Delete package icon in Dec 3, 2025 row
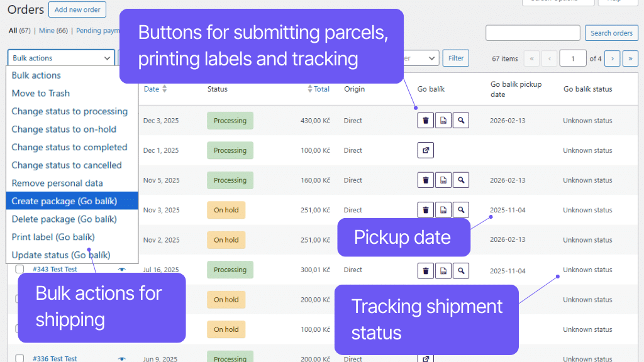The width and height of the screenshot is (644, 362). point(426,121)
